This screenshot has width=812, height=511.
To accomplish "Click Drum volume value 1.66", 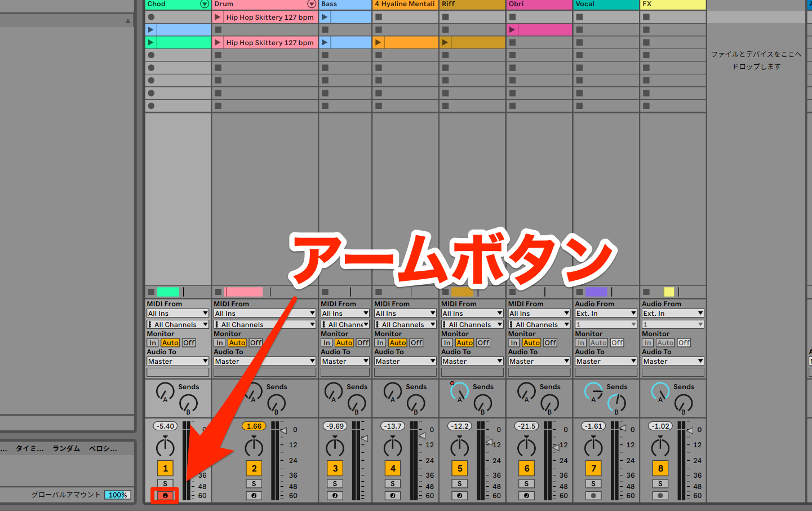I will pos(254,426).
